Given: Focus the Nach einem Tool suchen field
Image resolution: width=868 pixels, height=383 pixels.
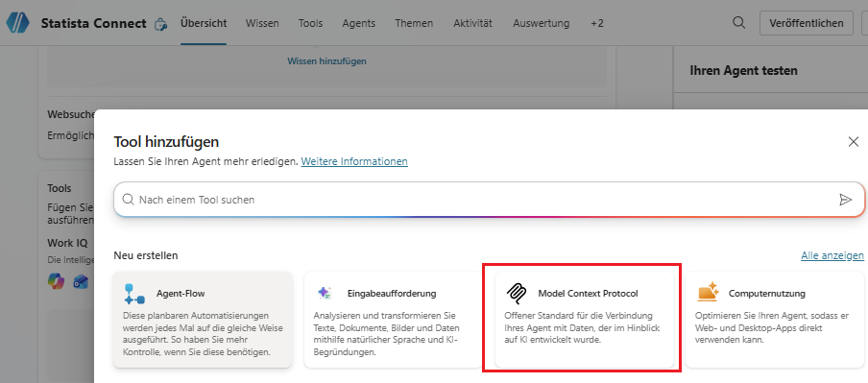Looking at the screenshot, I should coord(490,200).
